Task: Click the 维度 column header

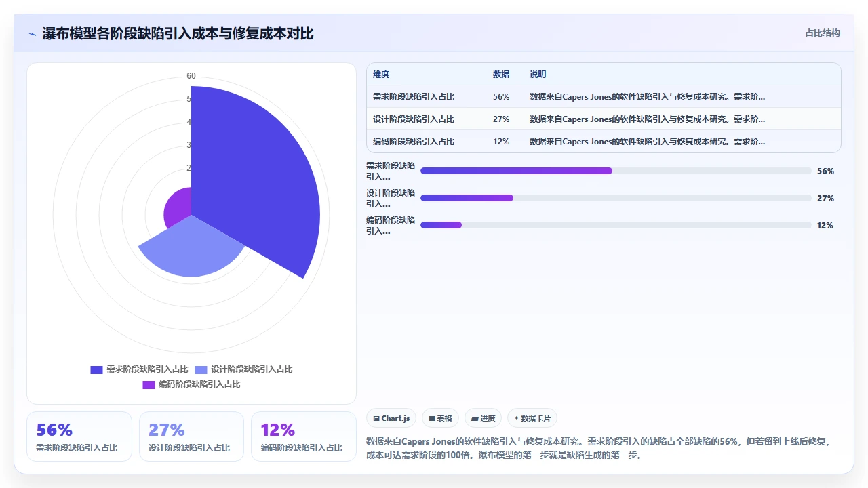Action: 381,75
